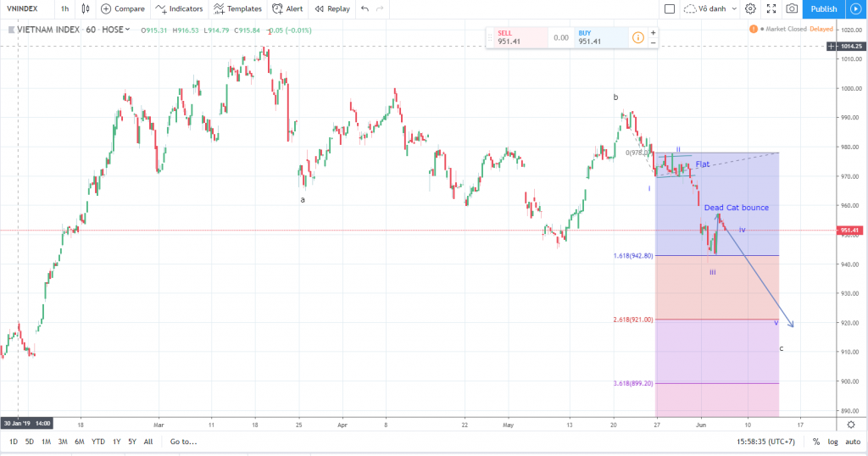Open the candlestick chart style selector
Viewport: 868px width, 456px height.
click(x=86, y=8)
